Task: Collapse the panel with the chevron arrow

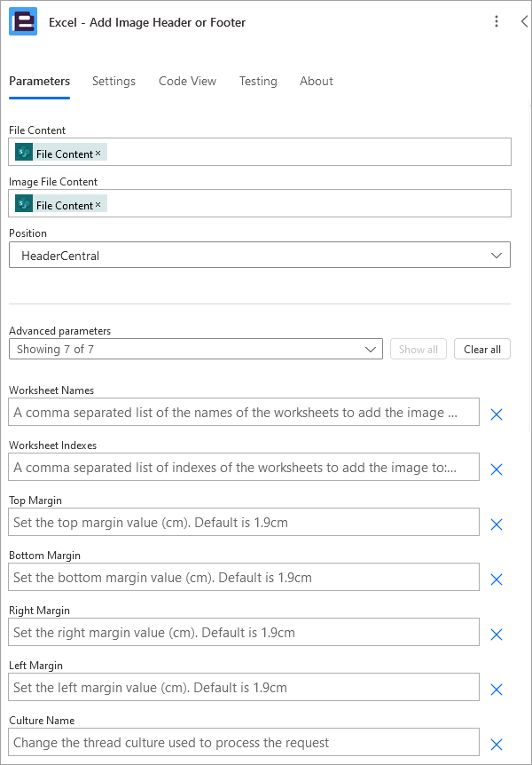Action: (x=524, y=21)
